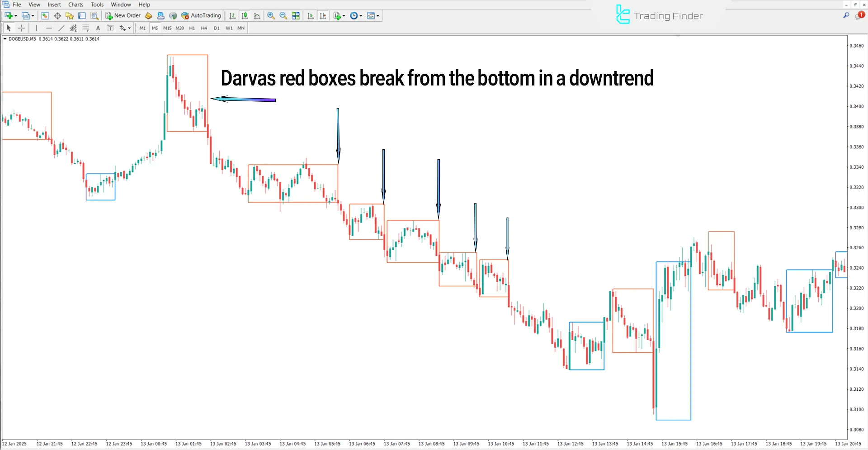Open the Charts menu
868x450 pixels.
click(x=75, y=5)
